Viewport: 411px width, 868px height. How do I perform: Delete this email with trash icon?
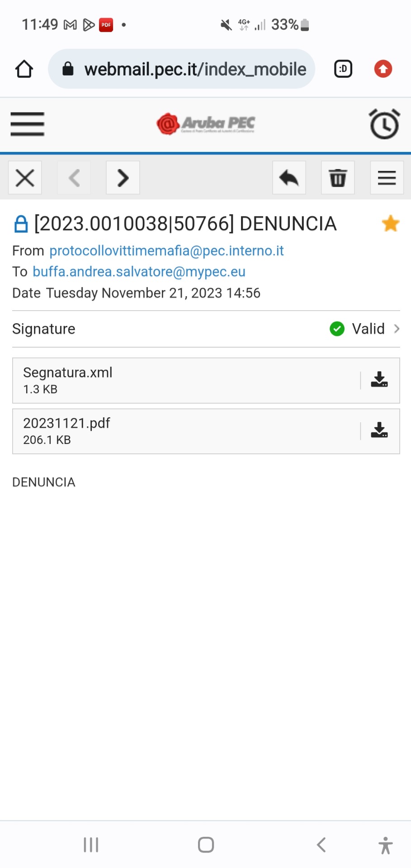[x=338, y=178]
